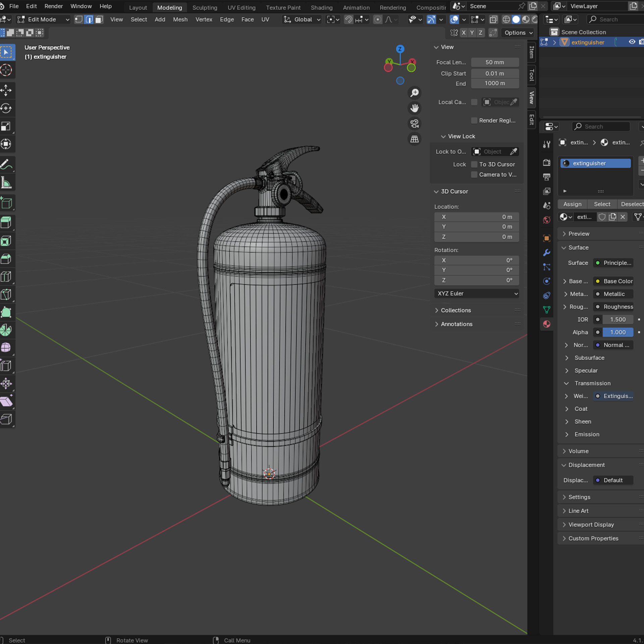
Task: Click the material Deselect button
Action: pyautogui.click(x=631, y=204)
